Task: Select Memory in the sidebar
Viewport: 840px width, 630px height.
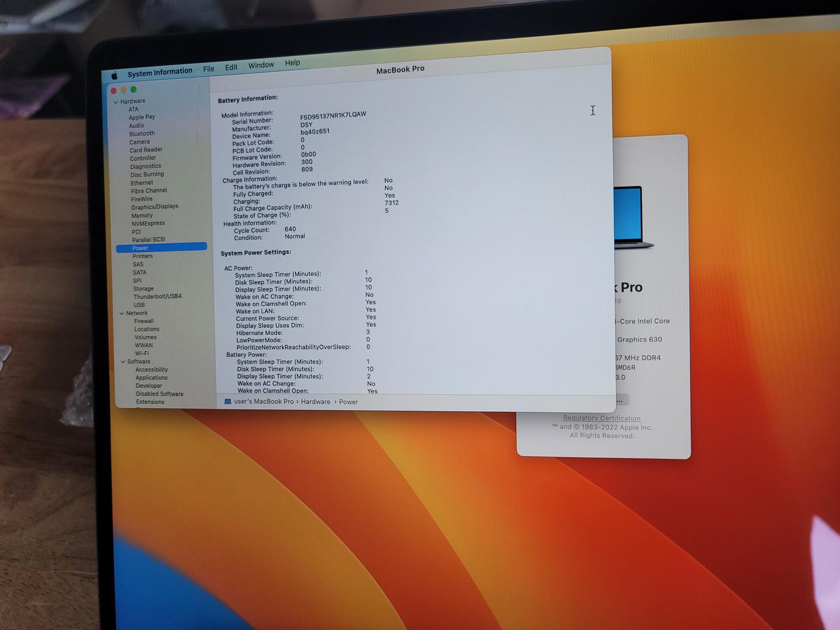Action: pos(142,215)
